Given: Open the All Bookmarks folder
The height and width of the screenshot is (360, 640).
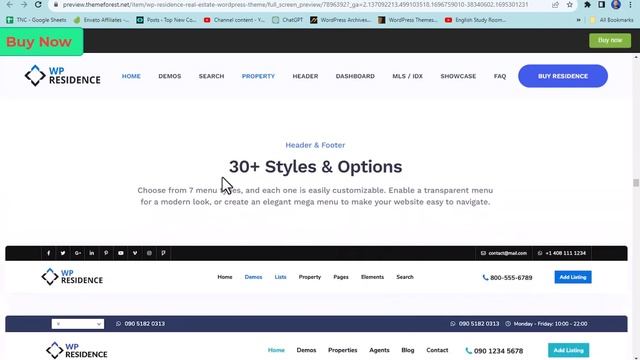Looking at the screenshot, I should point(611,20).
